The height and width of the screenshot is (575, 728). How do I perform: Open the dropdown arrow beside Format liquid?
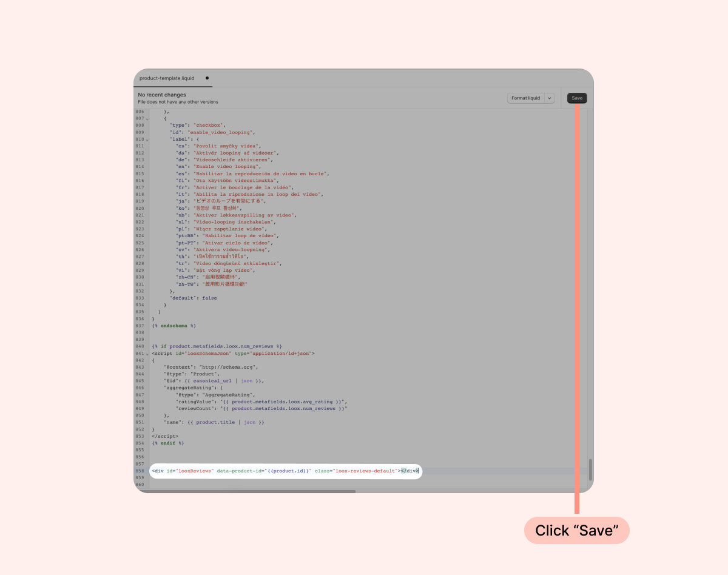tap(550, 98)
